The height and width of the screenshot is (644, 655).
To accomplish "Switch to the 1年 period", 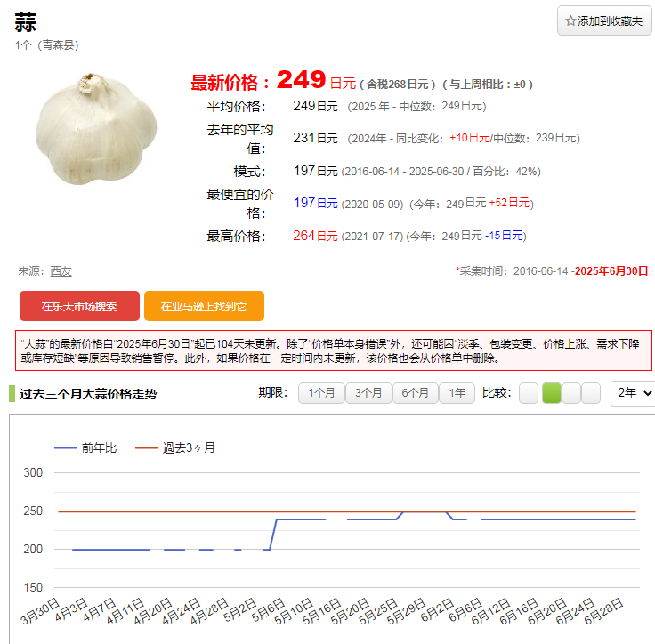I will click(457, 393).
